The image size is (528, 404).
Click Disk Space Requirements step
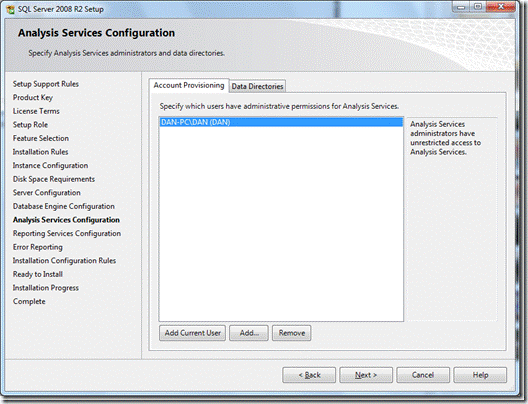point(54,179)
